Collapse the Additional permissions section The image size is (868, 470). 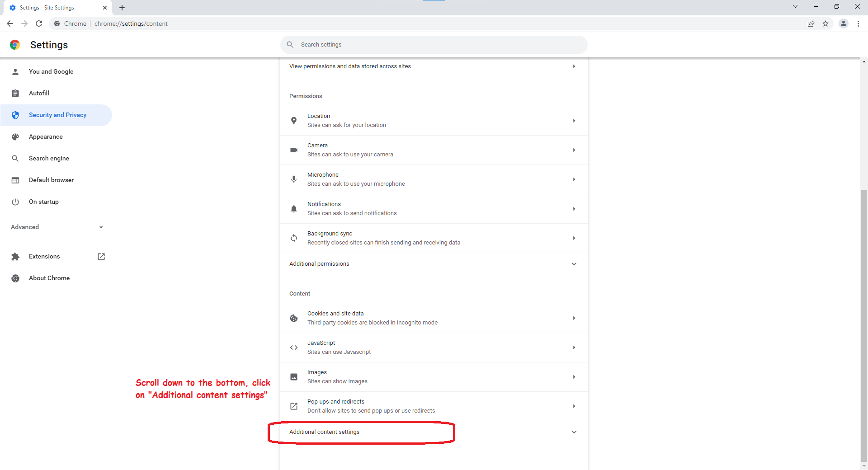tap(573, 264)
